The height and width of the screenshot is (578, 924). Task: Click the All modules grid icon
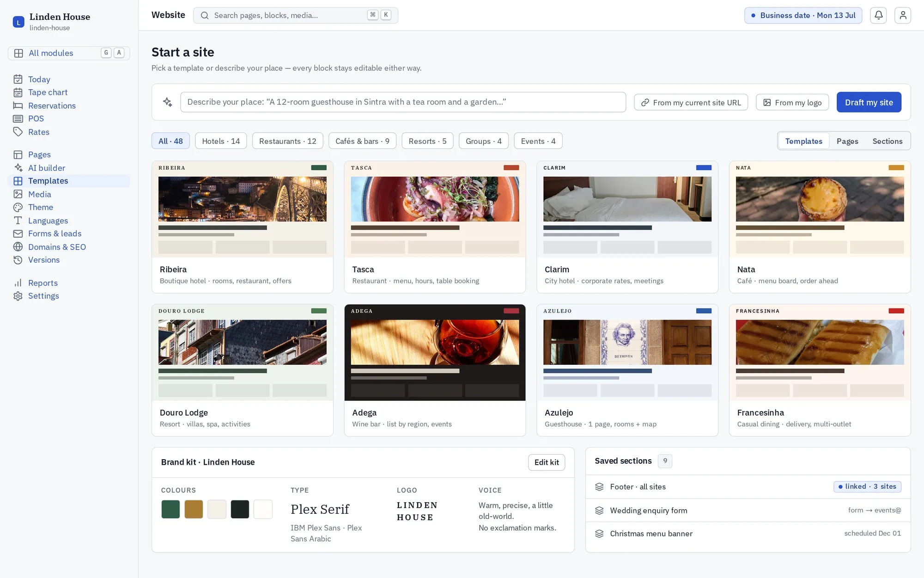[18, 53]
